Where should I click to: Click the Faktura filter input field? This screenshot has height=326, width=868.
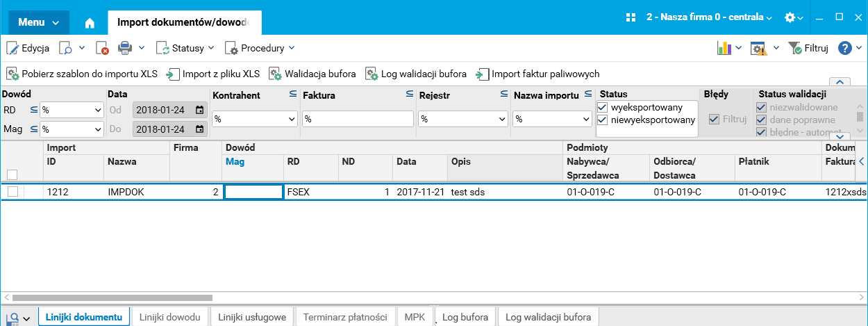(358, 119)
